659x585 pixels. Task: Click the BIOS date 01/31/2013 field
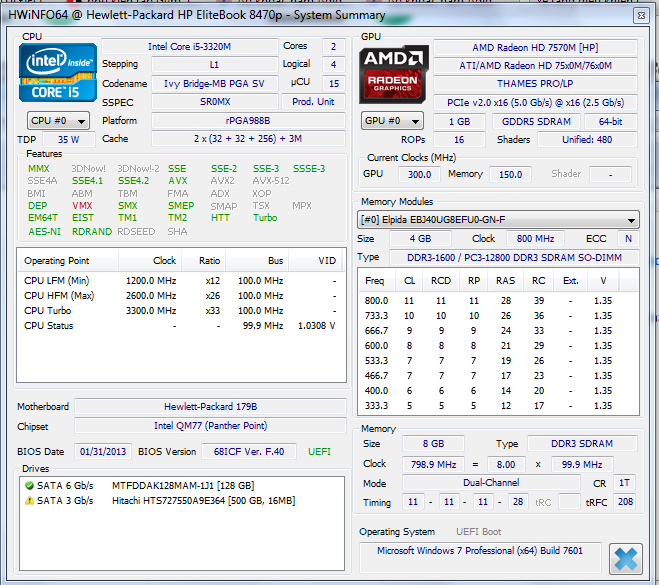[103, 452]
